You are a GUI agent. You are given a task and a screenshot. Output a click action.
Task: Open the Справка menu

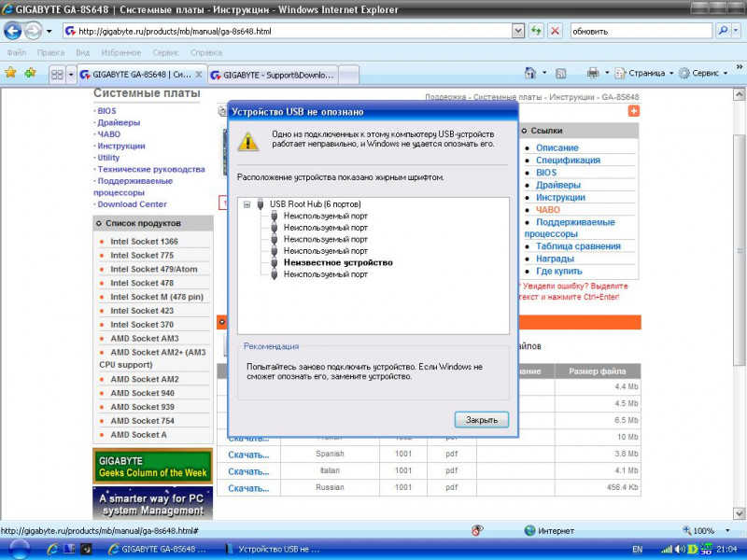(206, 52)
